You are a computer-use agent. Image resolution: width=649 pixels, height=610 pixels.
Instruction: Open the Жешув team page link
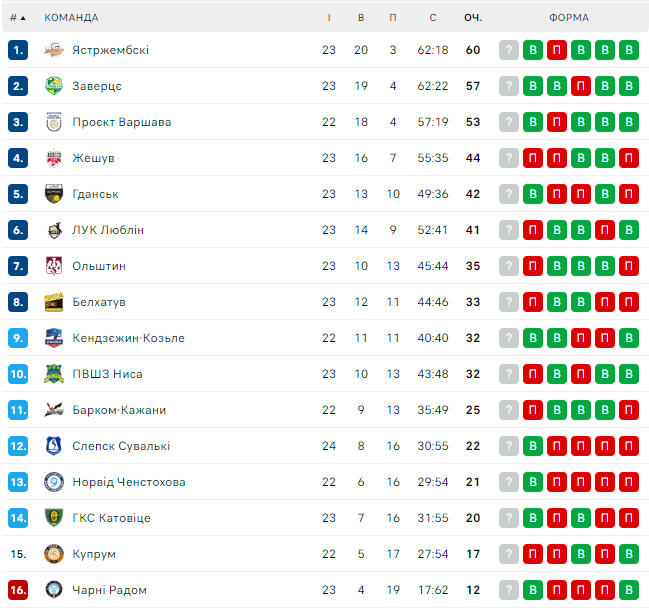tap(93, 158)
